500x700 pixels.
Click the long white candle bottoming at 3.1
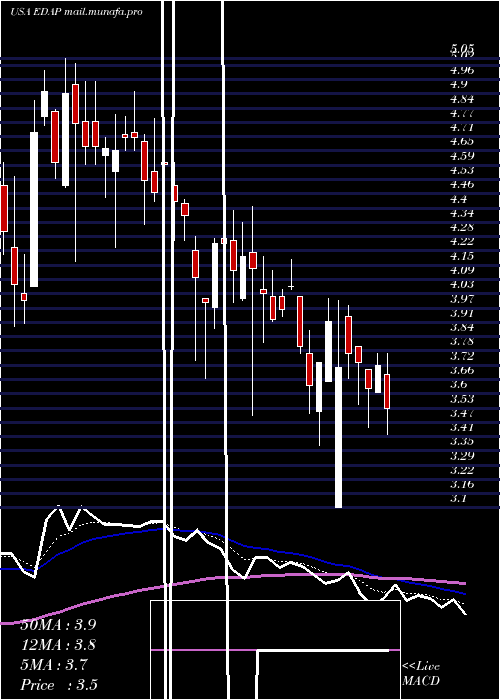[338, 437]
